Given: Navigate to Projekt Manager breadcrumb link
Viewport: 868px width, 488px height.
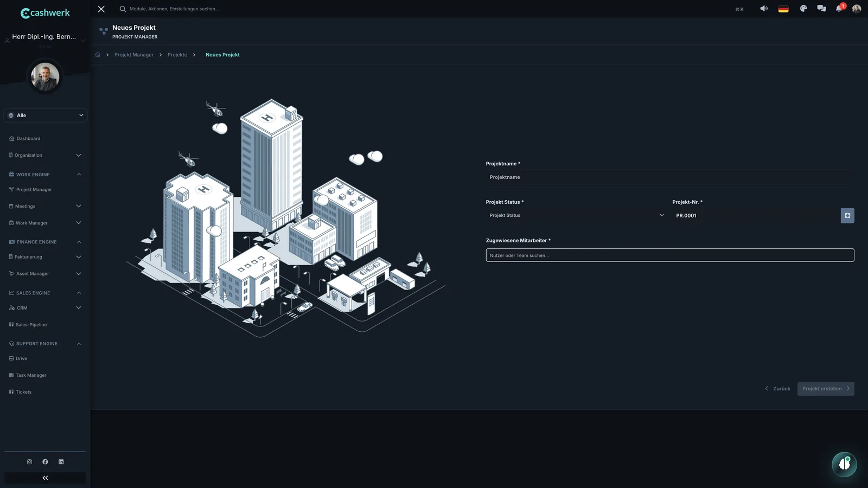Looking at the screenshot, I should pyautogui.click(x=134, y=55).
